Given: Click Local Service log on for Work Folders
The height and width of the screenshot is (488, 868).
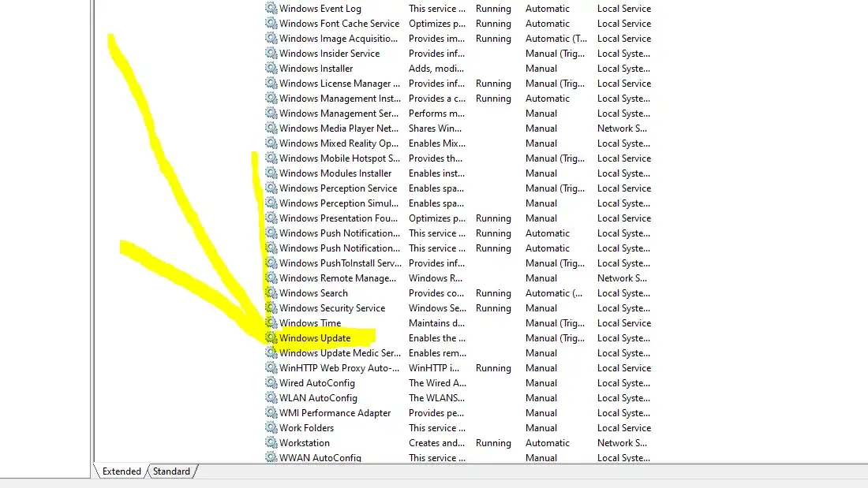Looking at the screenshot, I should tap(624, 428).
